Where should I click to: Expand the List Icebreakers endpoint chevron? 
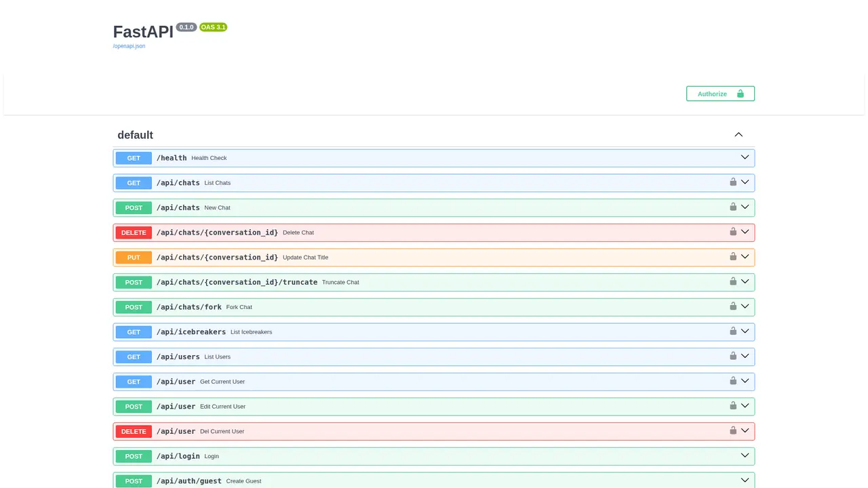745,331
